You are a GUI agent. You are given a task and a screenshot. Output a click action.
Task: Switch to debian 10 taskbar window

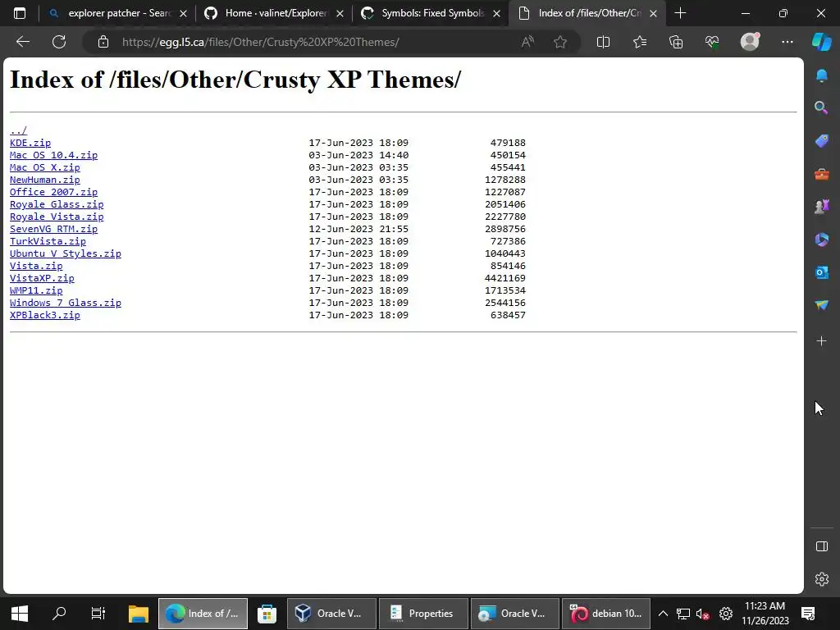[606, 614]
